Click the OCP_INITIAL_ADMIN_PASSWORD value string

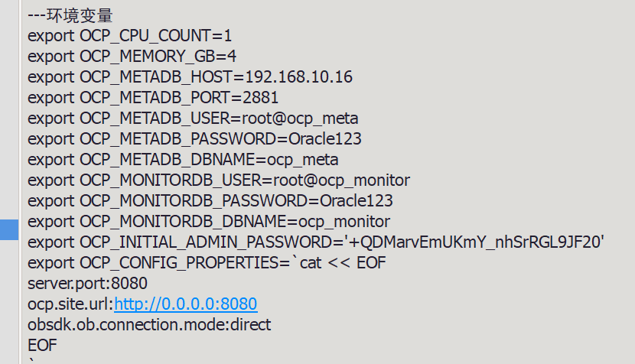tap(474, 242)
